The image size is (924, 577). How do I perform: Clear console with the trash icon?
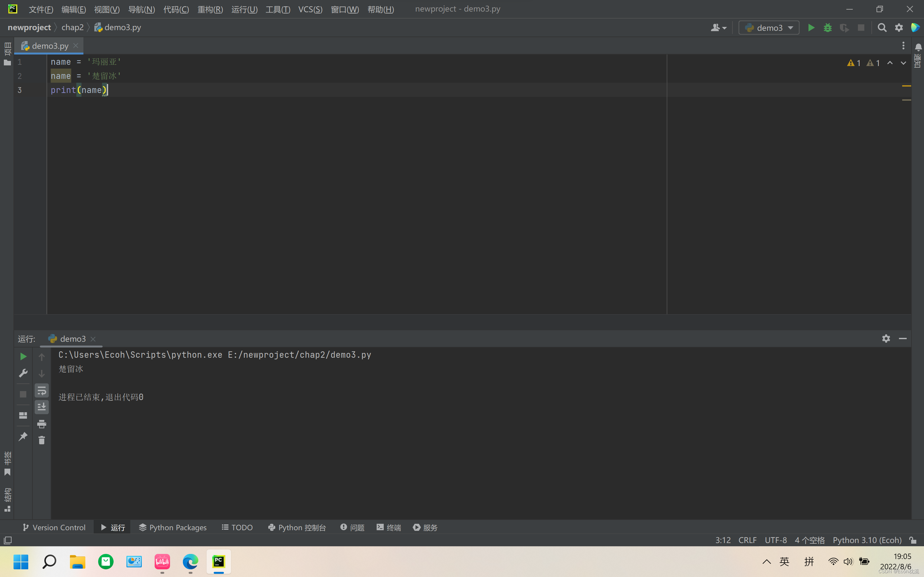42,440
